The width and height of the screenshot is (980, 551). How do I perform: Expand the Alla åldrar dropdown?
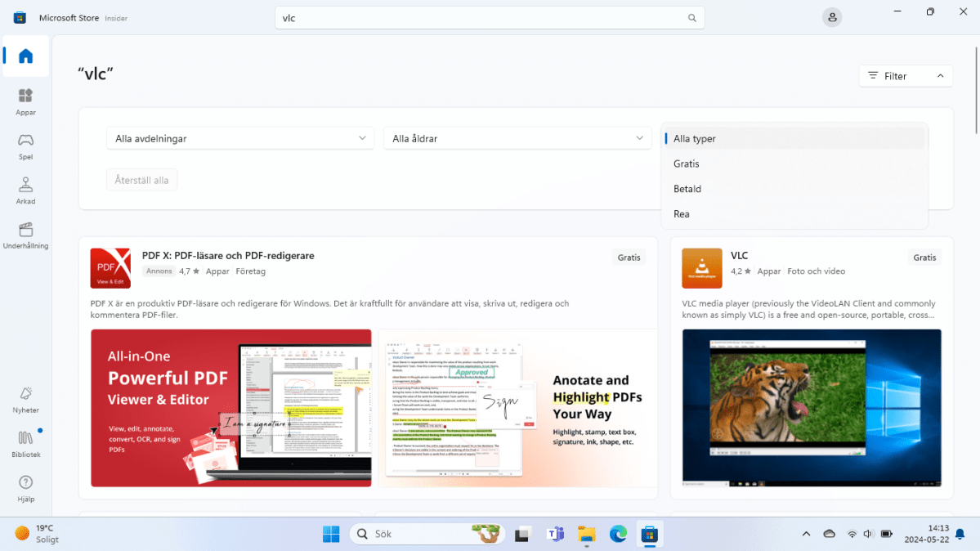[x=517, y=138]
